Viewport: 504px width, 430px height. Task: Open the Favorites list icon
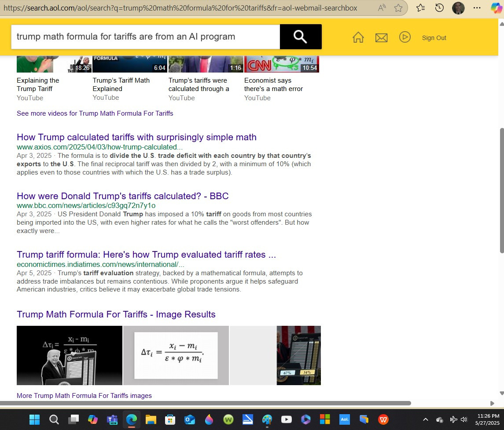(420, 8)
